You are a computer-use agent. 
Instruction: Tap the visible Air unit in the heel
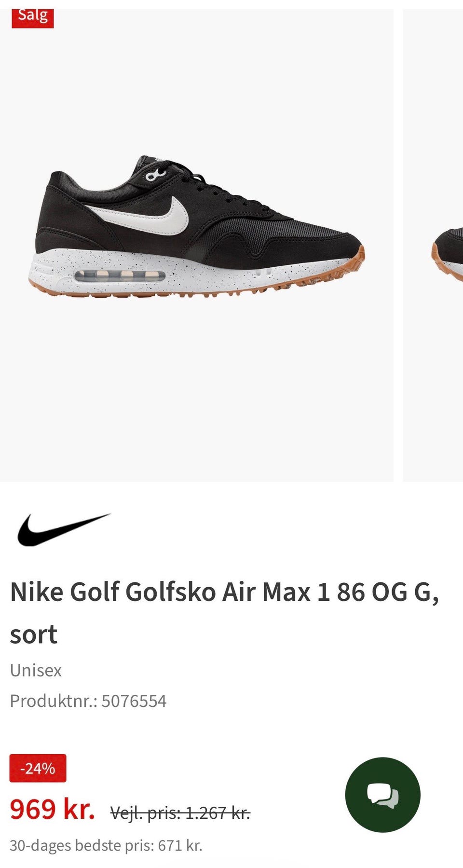pyautogui.click(x=120, y=276)
